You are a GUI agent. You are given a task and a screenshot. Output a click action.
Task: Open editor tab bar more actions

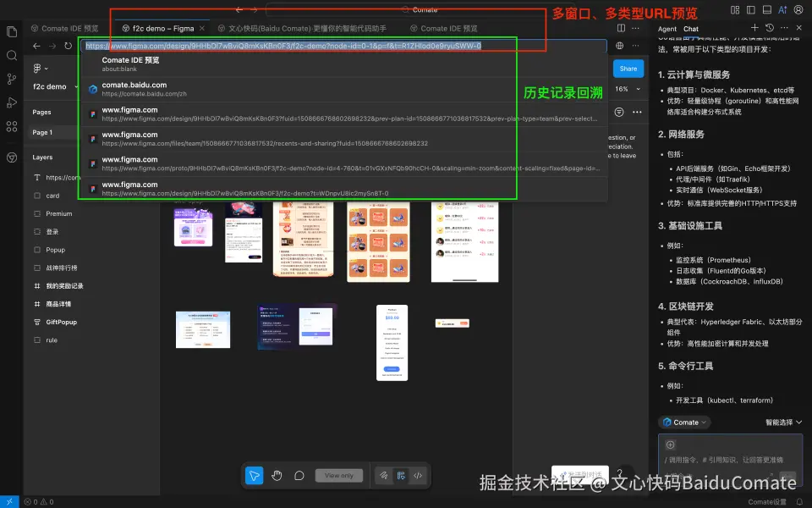tap(635, 28)
